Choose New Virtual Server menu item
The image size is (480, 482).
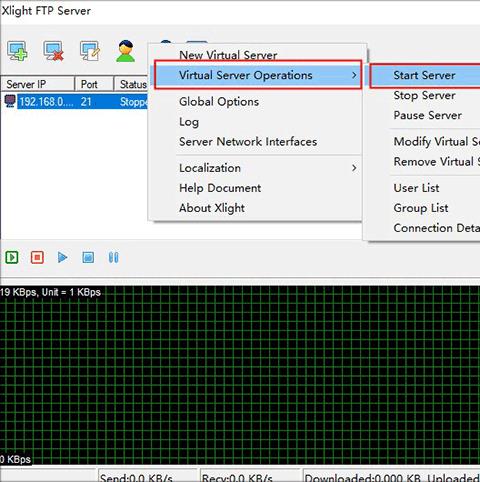[228, 55]
